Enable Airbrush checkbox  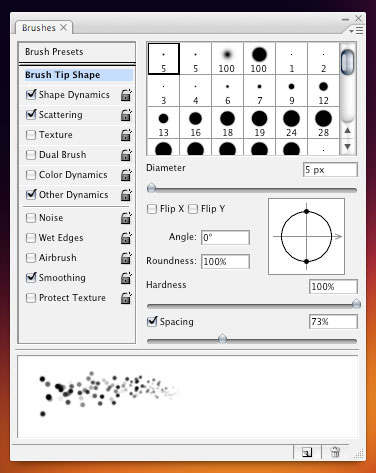tap(31, 258)
